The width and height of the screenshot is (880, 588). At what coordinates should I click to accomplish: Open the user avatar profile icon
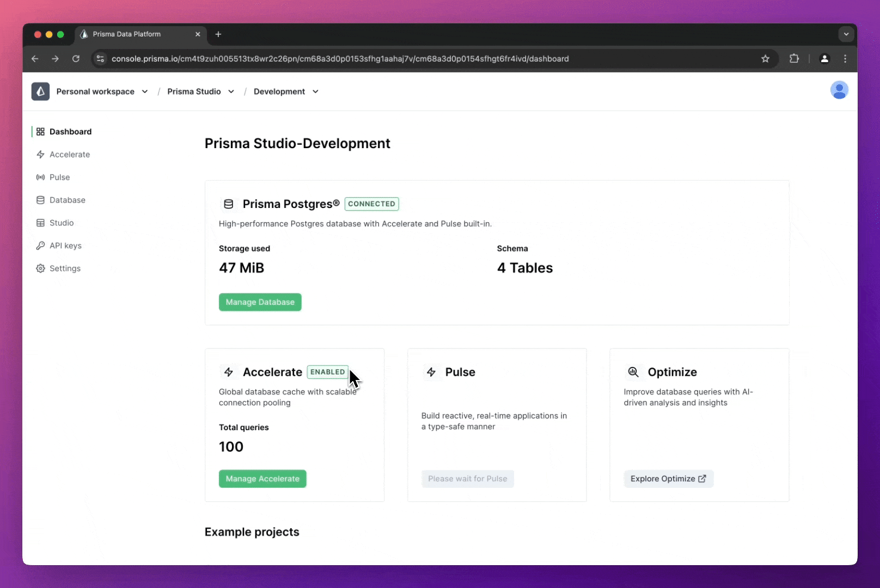point(839,90)
